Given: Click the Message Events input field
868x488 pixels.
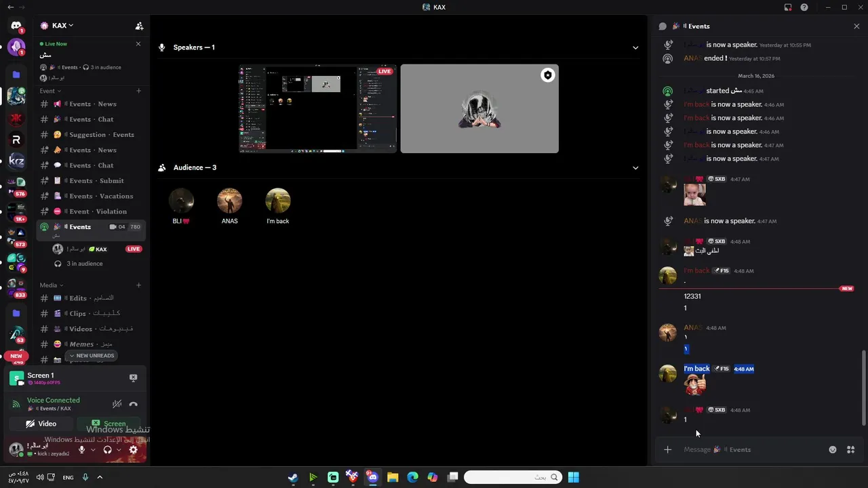Looking at the screenshot, I should (753, 449).
